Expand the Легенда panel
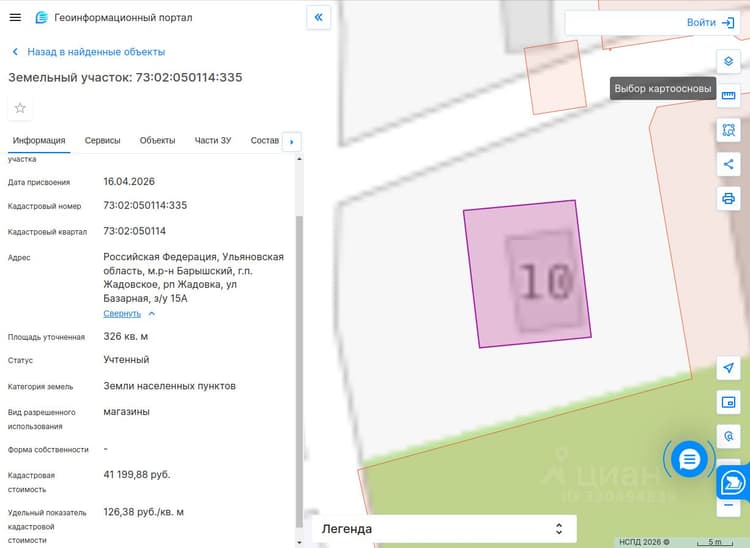The height and width of the screenshot is (548, 750). pos(444,529)
